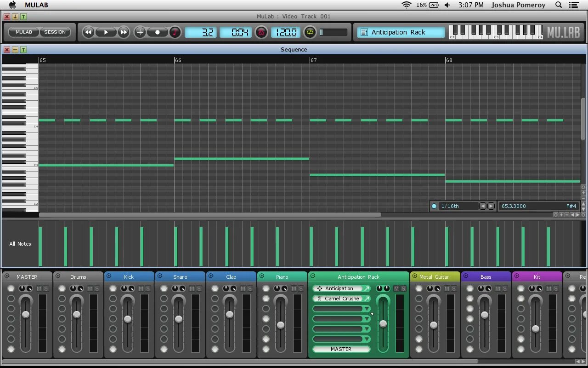Click the rewind transport button

pyautogui.click(x=88, y=32)
